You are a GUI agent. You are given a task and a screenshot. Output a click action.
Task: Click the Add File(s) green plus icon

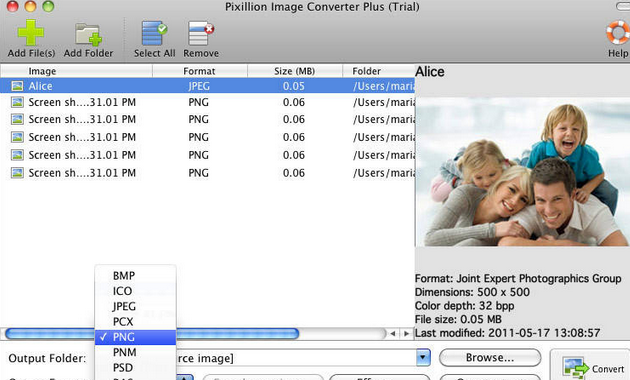pyautogui.click(x=31, y=33)
